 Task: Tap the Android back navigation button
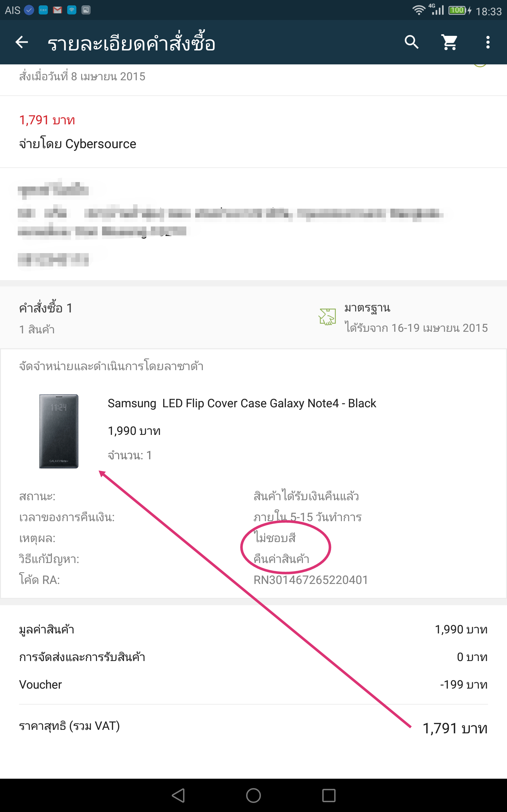178,795
